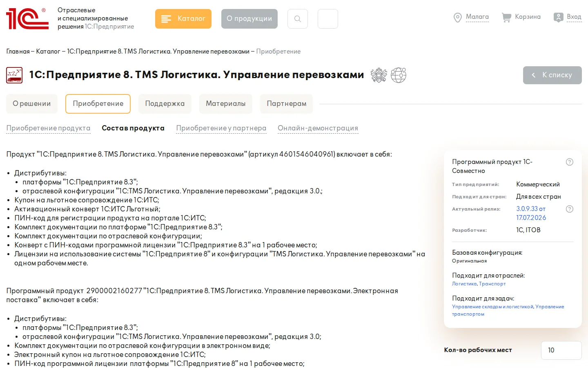Viewport: 588px width, 368px height.
Task: Go to Каталог breadcrumb
Action: (x=48, y=52)
